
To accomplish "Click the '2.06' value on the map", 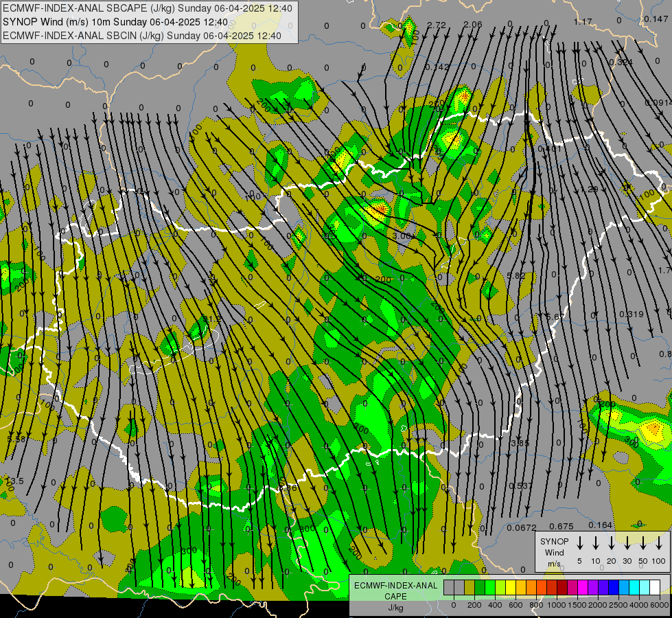I will (473, 25).
